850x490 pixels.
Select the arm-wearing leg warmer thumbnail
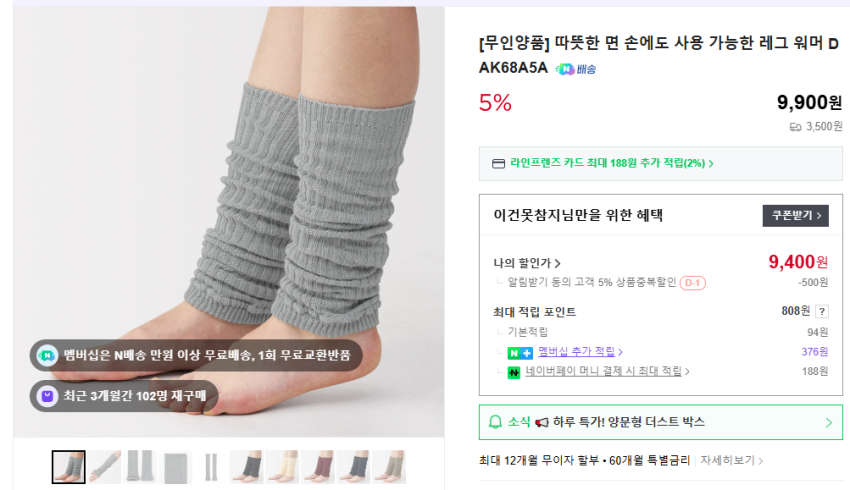click(x=105, y=467)
